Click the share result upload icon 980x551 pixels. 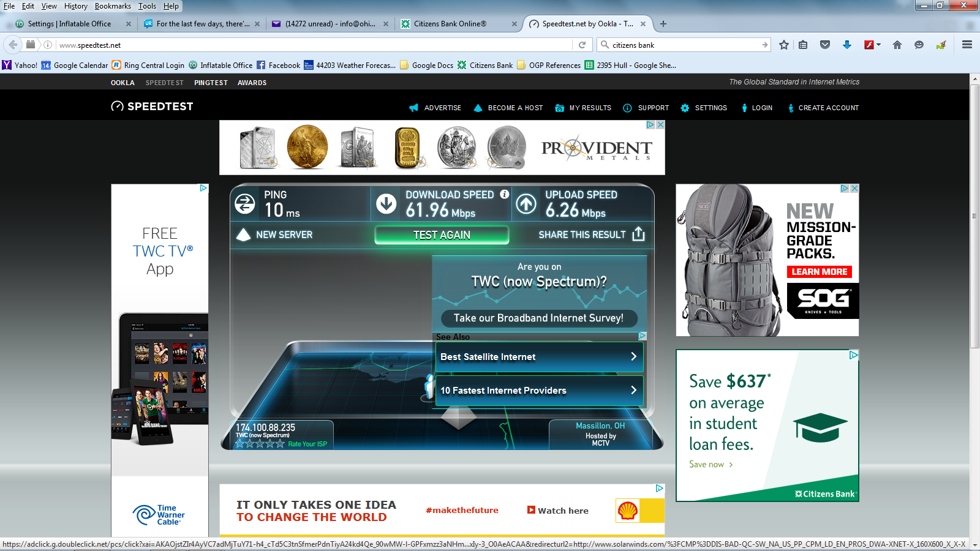[638, 234]
